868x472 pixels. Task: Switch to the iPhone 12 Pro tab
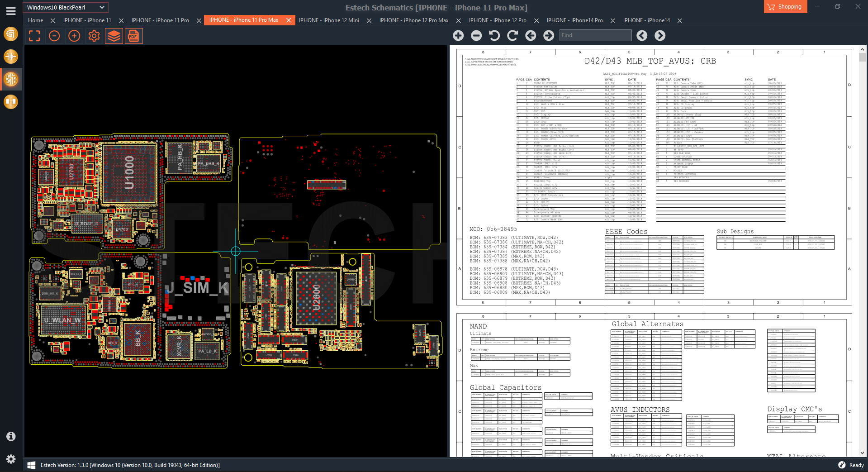498,20
